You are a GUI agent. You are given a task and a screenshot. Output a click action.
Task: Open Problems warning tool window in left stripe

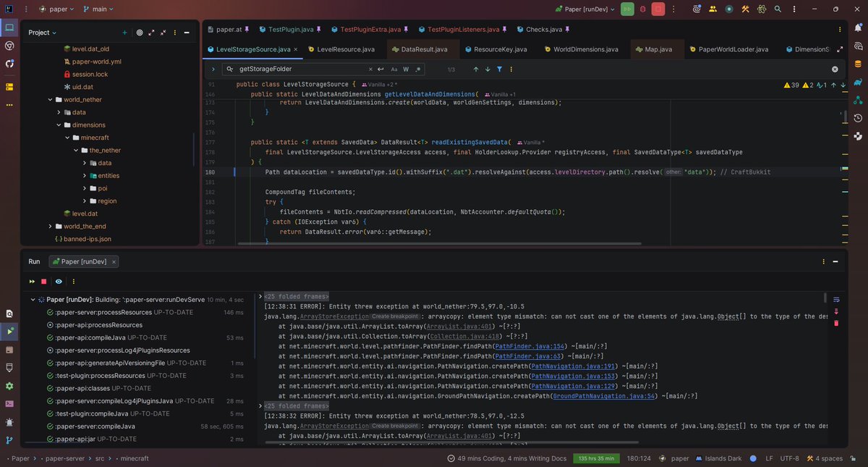click(x=9, y=421)
